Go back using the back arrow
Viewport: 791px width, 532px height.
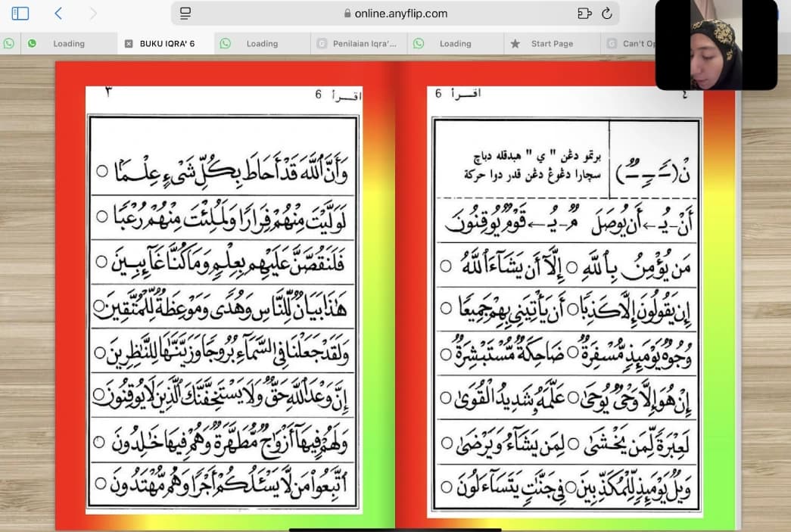[x=58, y=13]
